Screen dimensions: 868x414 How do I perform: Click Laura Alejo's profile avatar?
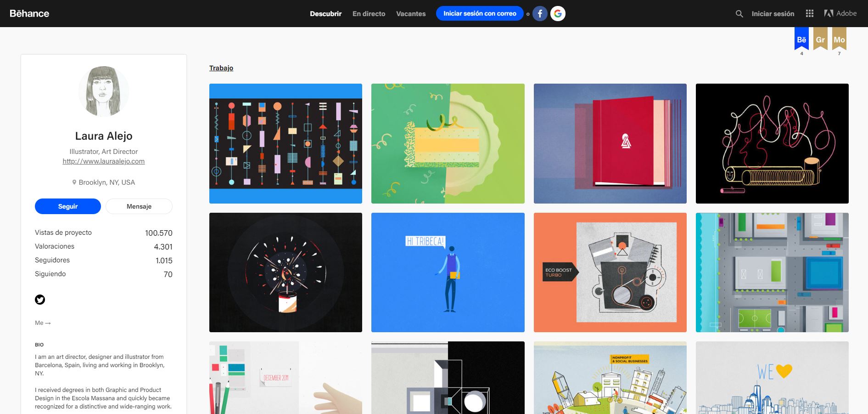[104, 91]
